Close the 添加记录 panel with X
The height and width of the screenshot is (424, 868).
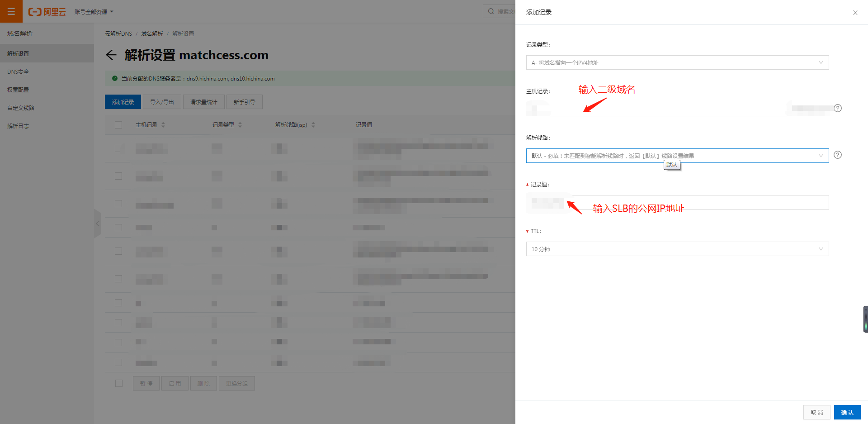click(x=855, y=13)
